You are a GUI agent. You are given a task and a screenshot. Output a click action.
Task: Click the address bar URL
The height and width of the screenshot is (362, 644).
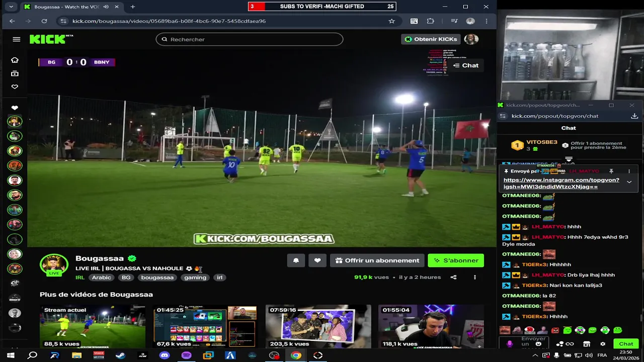169,21
